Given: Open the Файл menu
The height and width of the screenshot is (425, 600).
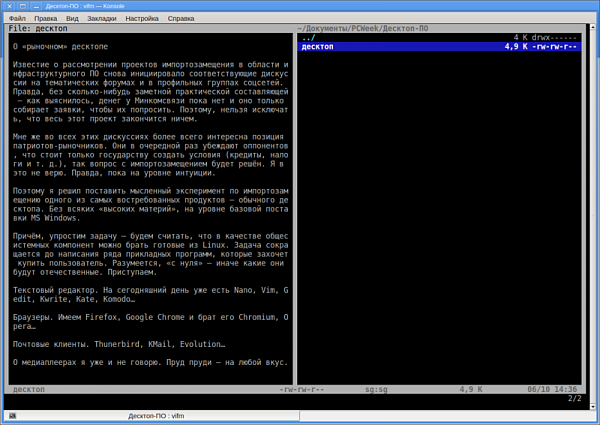Looking at the screenshot, I should click(17, 18).
